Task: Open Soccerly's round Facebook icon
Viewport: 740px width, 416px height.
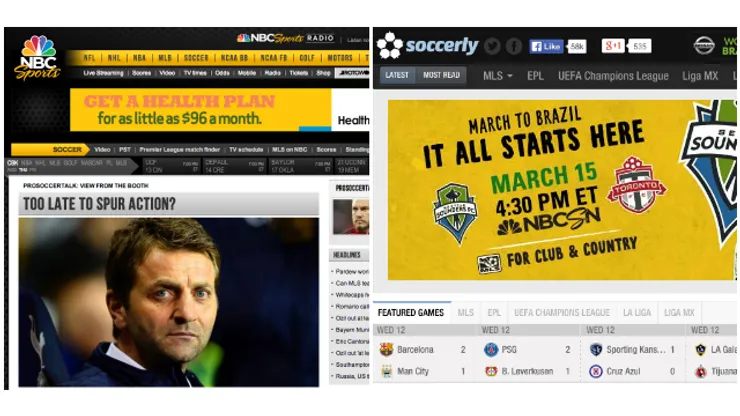Action: (514, 46)
